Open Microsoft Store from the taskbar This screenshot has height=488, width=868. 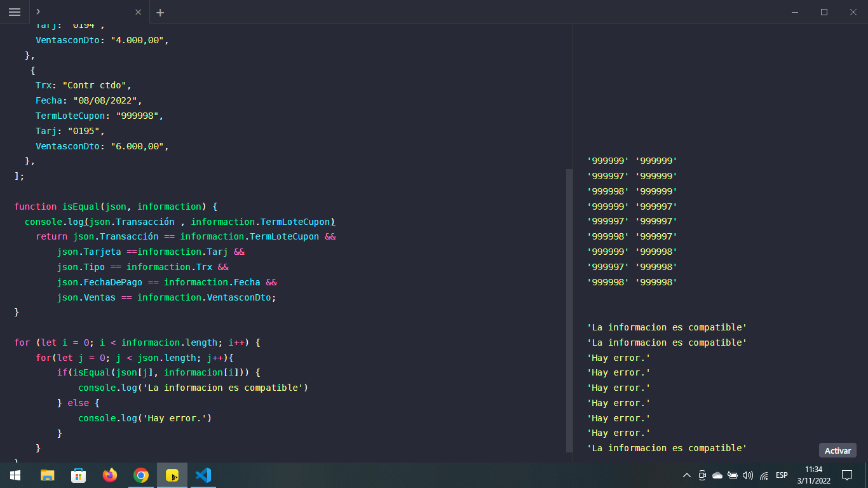(78, 475)
